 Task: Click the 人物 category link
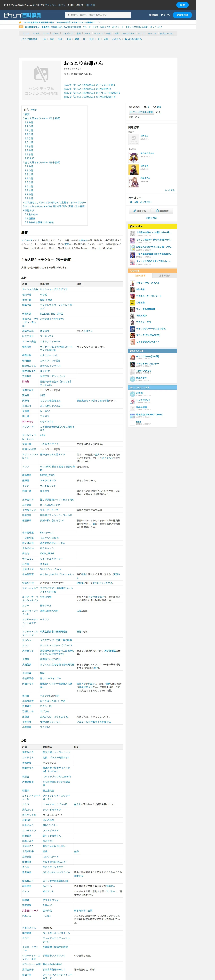136,202
